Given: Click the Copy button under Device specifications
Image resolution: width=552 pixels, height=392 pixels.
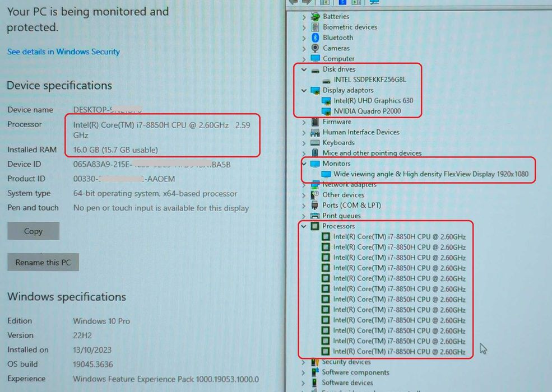Looking at the screenshot, I should tap(34, 231).
